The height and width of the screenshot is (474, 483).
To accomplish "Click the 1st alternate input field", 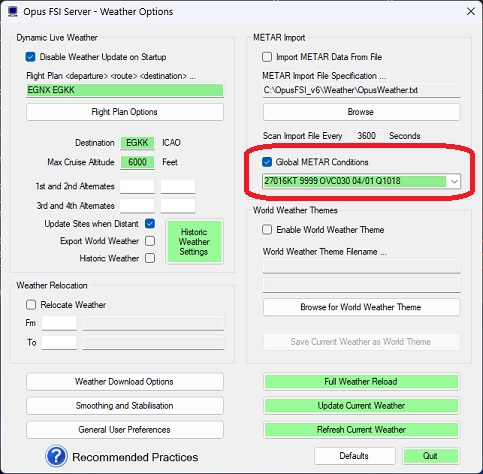I will 137,186.
